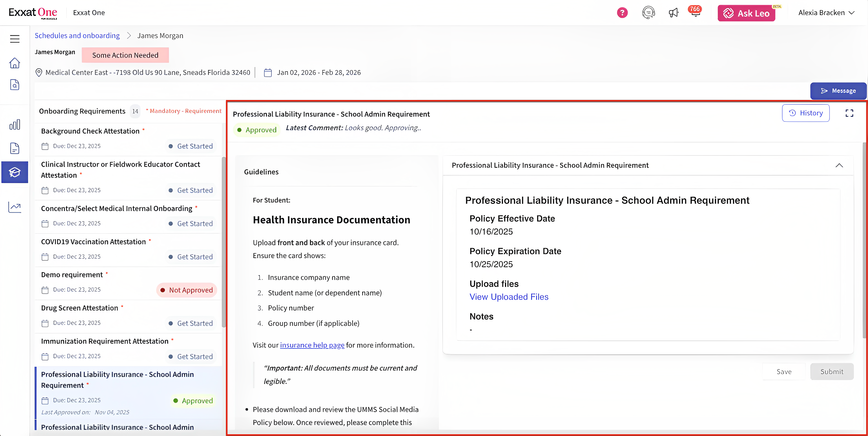Open the hamburger menu icon
Screen dimensions: 868x436
click(14, 39)
